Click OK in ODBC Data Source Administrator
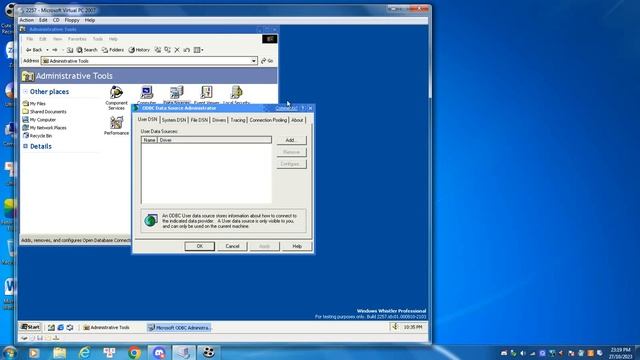The width and height of the screenshot is (640, 360). [x=200, y=246]
